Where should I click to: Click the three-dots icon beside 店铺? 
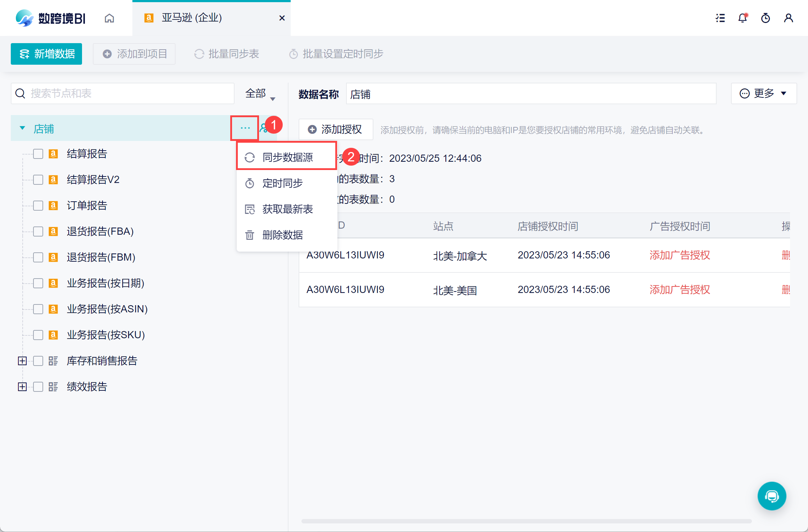tap(245, 128)
